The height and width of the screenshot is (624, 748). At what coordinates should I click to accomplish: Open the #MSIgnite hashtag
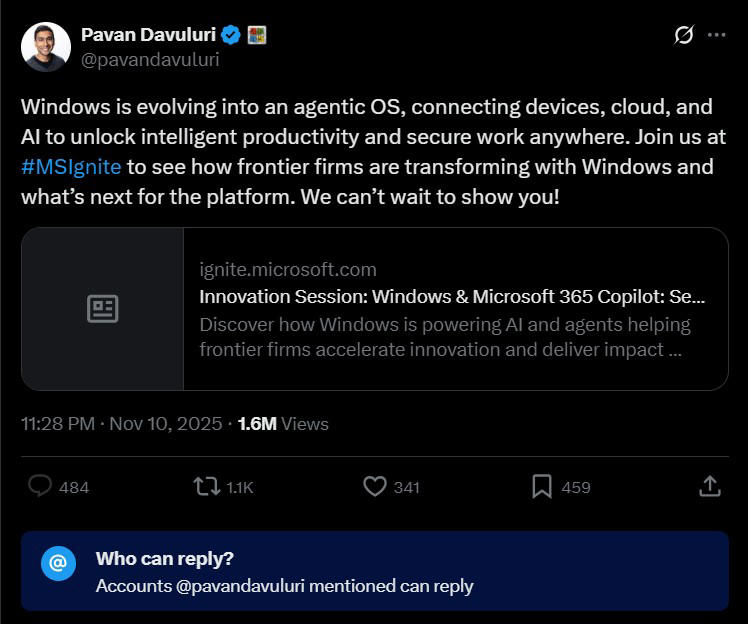coord(71,166)
